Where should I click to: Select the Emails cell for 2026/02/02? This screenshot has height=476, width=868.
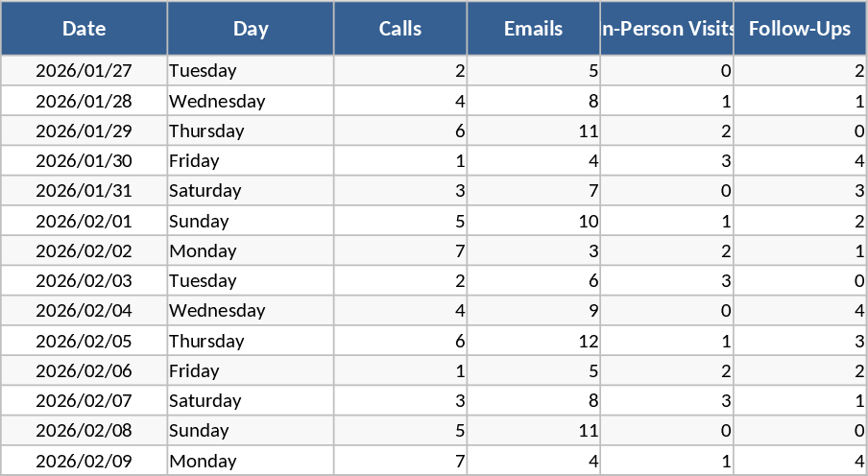pos(534,250)
